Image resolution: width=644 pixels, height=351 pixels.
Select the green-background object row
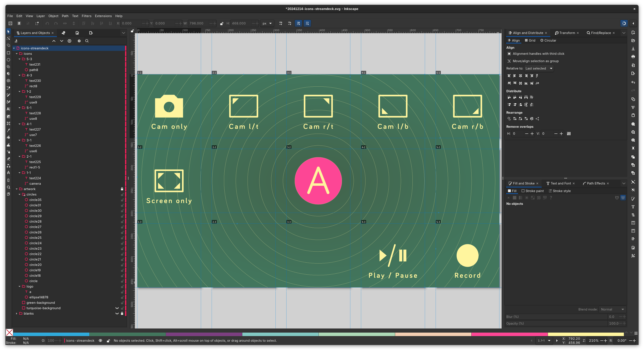(x=69, y=303)
